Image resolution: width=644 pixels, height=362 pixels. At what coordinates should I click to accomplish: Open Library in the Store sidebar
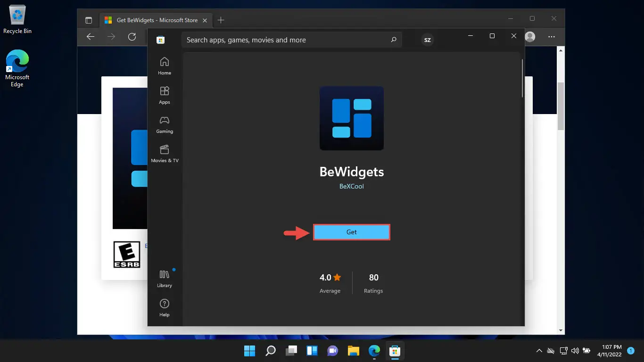click(x=165, y=279)
